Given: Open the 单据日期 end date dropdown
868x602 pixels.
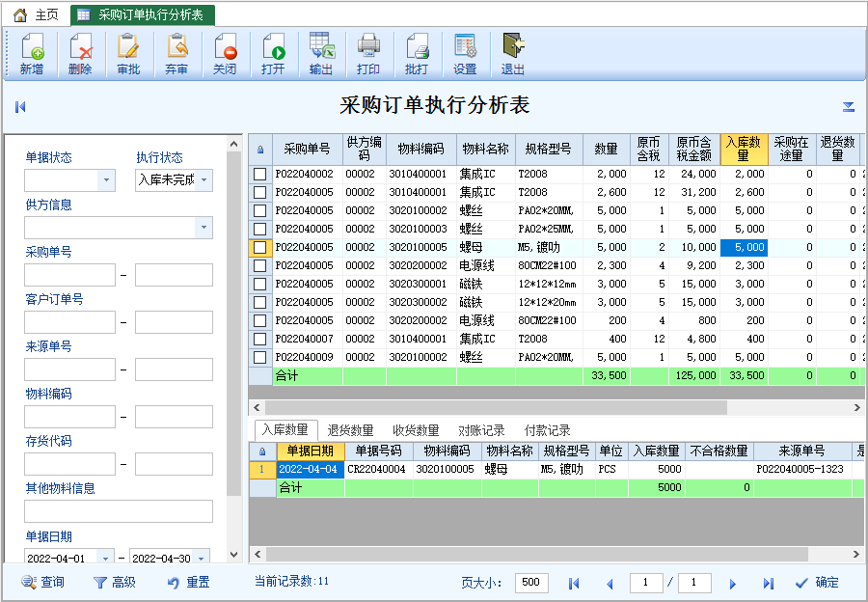Looking at the screenshot, I should (202, 557).
